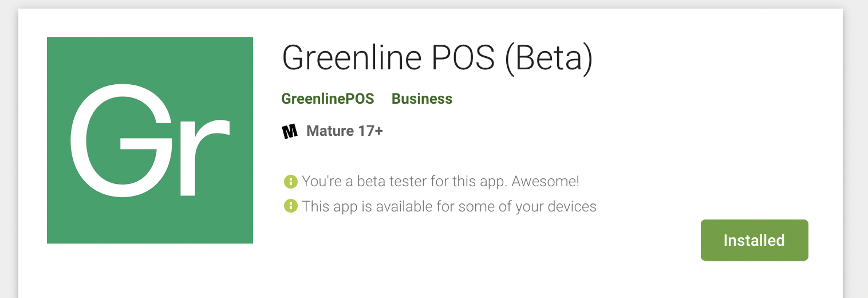The width and height of the screenshot is (868, 298).
Task: Click the gray page margin left of card
Action: coord(9,149)
